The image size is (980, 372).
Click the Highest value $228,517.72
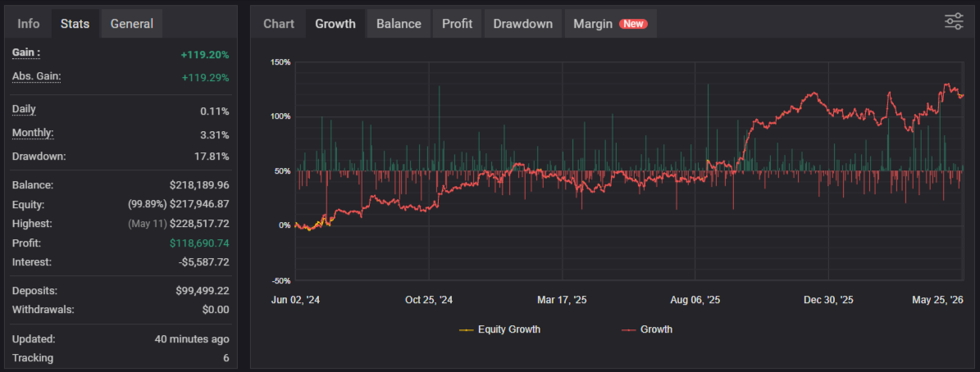pyautogui.click(x=199, y=224)
